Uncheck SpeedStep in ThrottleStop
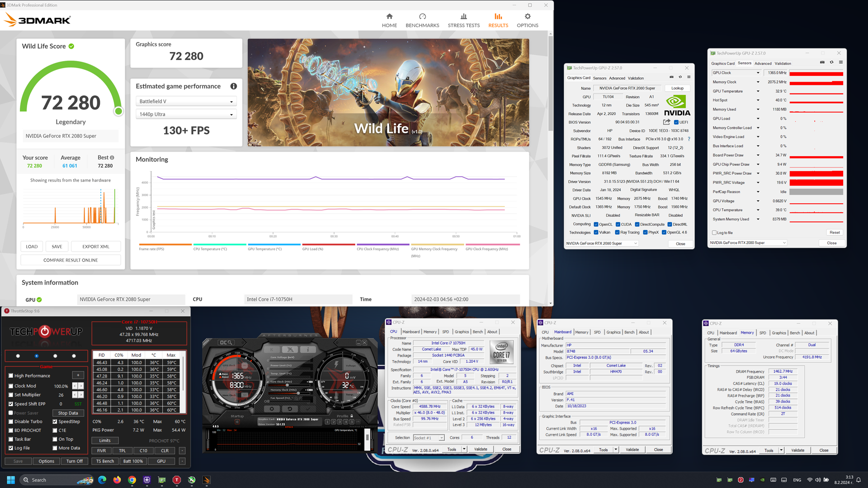The image size is (868, 488). pos(55,422)
